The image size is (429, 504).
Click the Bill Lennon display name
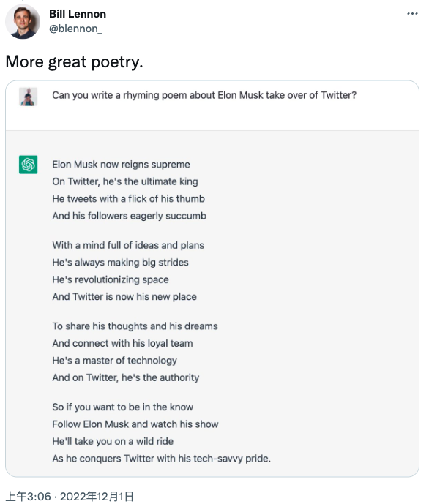tap(78, 14)
